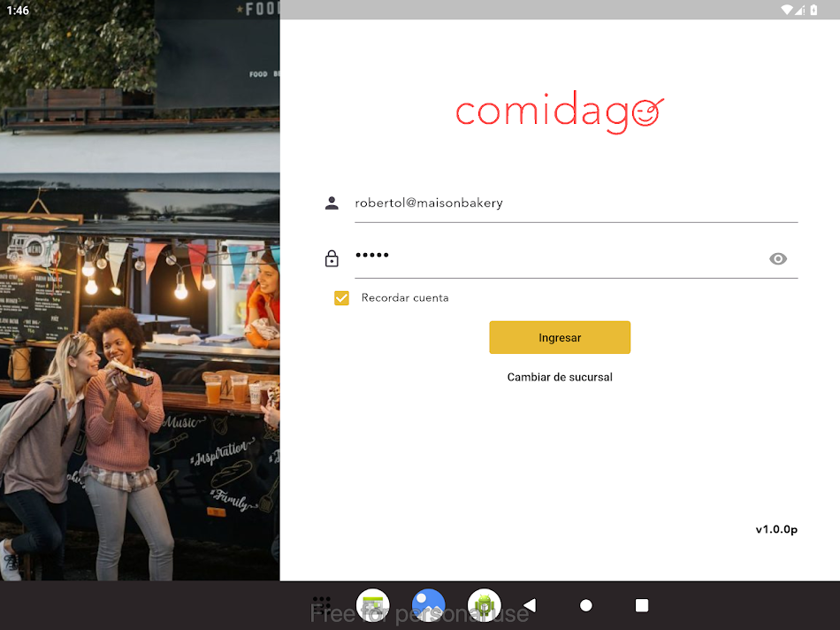Open the green Android robot app
This screenshot has width=840, height=630.
click(x=484, y=605)
